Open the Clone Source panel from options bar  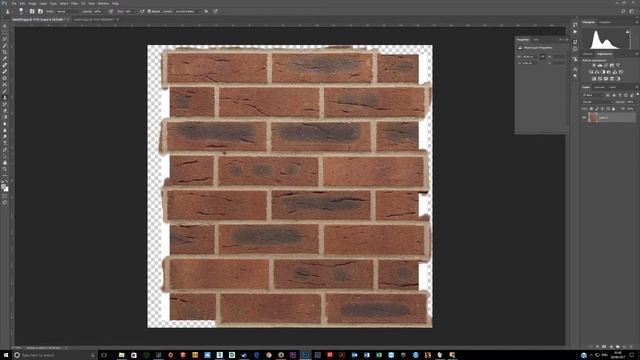[x=40, y=11]
